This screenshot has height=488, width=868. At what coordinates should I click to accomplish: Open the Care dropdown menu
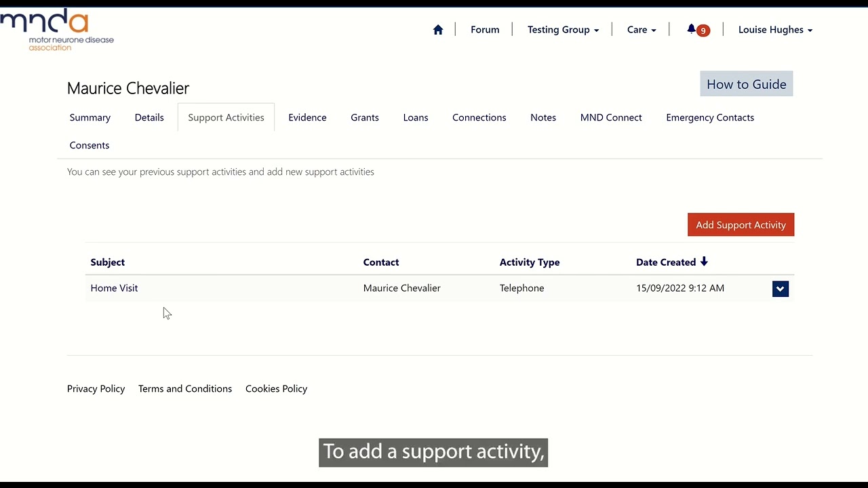click(642, 30)
